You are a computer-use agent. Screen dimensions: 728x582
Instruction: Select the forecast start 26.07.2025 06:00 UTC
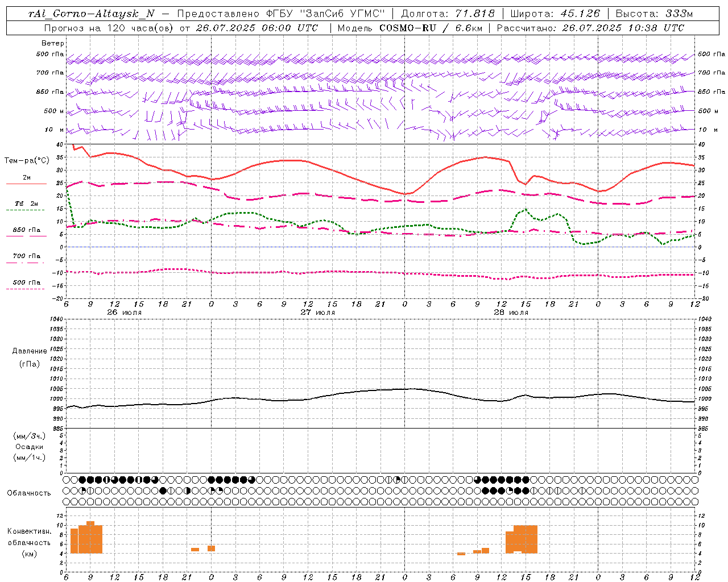pyautogui.click(x=257, y=28)
